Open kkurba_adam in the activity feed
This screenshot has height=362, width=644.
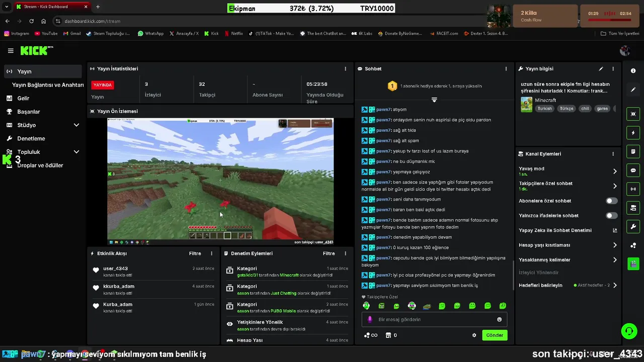tap(119, 286)
